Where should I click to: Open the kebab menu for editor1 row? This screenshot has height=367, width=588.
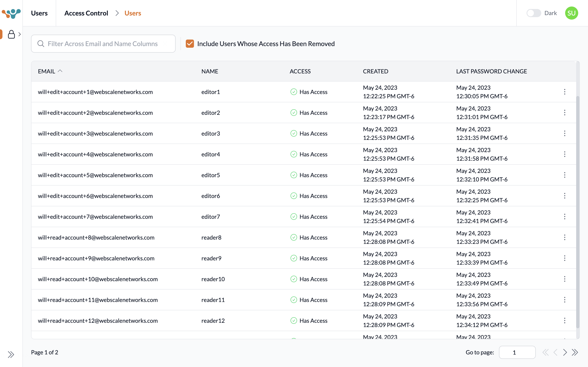(565, 92)
